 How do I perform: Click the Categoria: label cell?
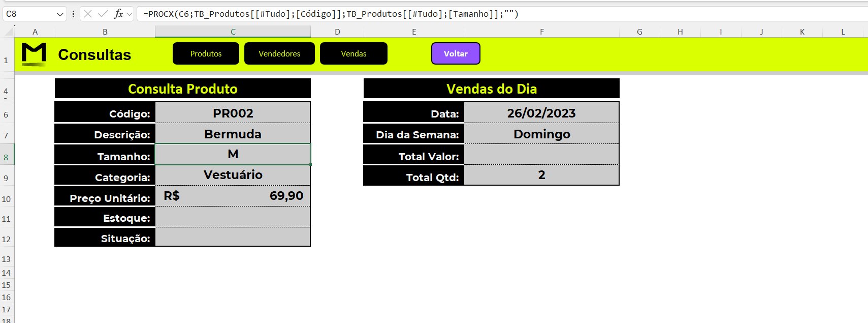pyautogui.click(x=105, y=175)
